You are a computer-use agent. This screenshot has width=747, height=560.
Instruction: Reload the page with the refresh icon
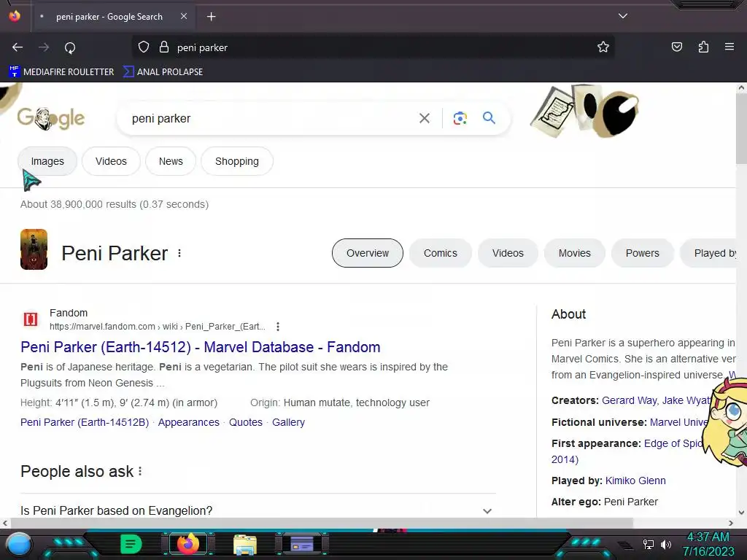coord(70,47)
